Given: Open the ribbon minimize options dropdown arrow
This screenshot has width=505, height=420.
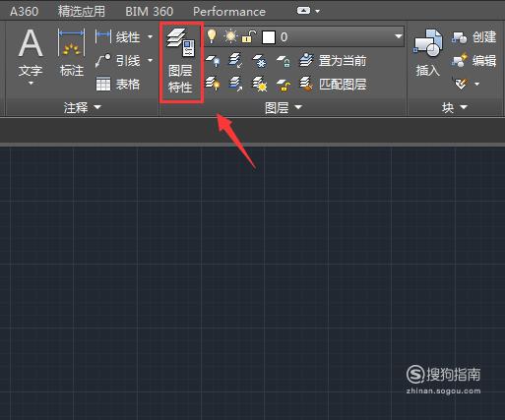Looking at the screenshot, I should [x=317, y=11].
